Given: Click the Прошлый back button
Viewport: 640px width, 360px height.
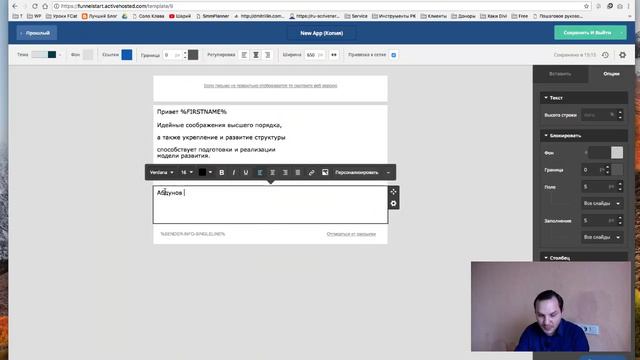Looking at the screenshot, I should [x=37, y=33].
